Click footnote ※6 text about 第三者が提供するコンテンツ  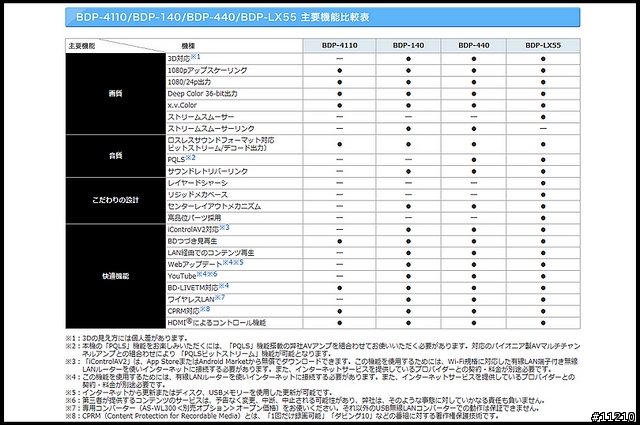tap(304, 400)
